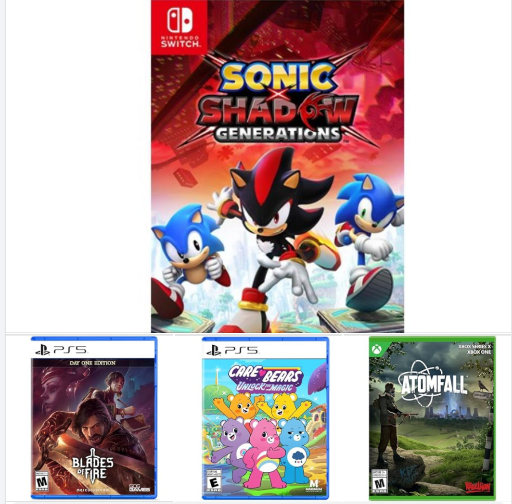The height and width of the screenshot is (504, 512).
Task: Click the Care Bears title logo
Action: tap(265, 378)
